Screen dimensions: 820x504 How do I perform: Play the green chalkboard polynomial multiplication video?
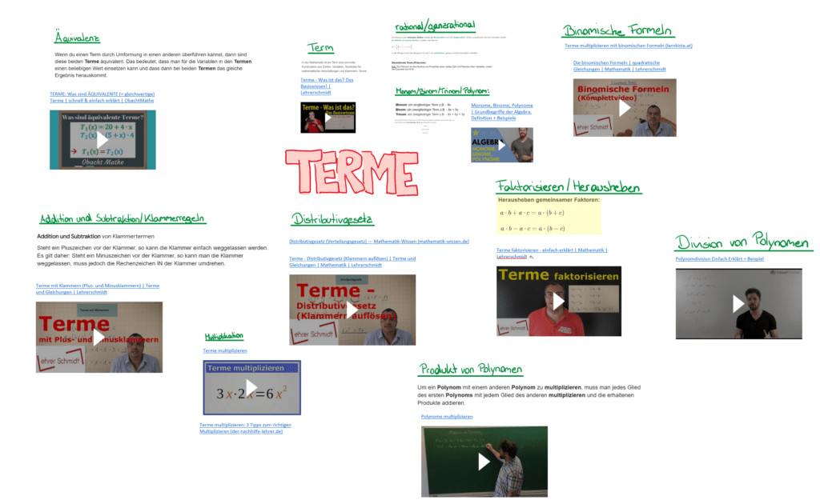coord(484,462)
